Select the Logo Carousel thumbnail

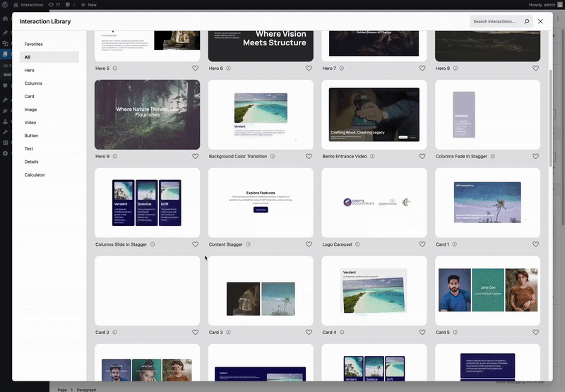[374, 202]
